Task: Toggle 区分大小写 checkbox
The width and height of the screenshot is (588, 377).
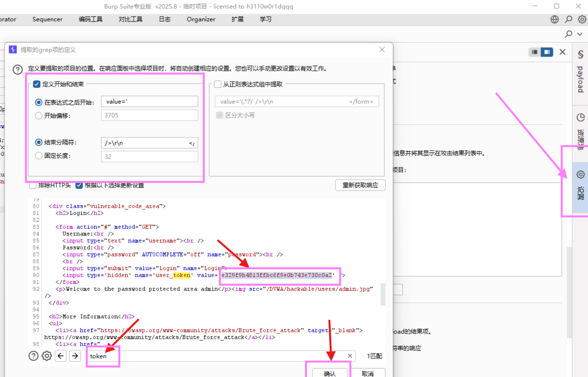Action: (220, 115)
